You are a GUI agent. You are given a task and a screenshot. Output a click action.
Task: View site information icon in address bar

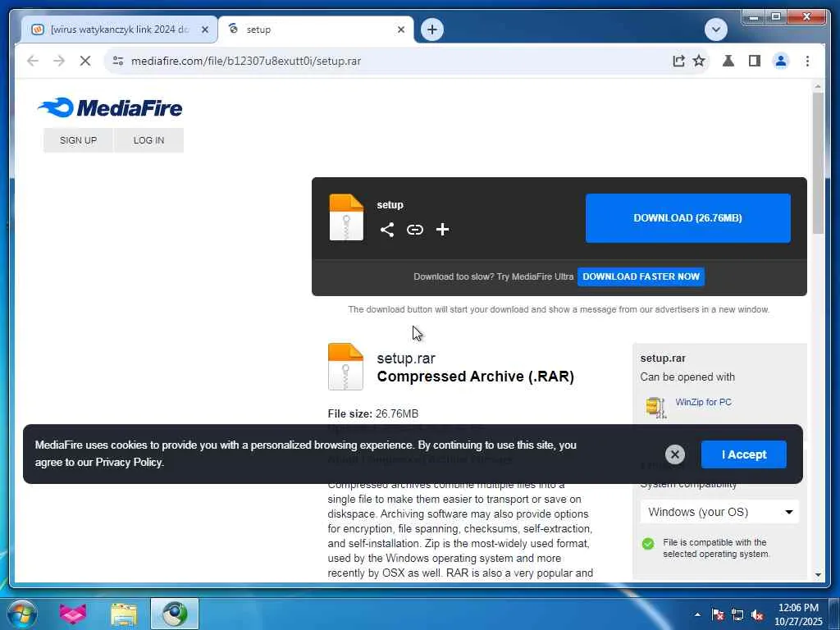118,61
